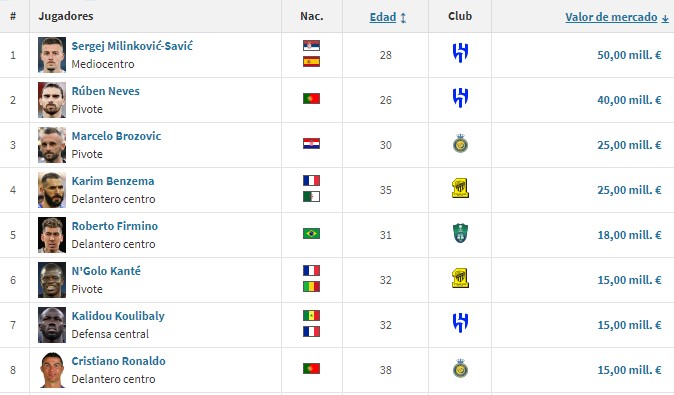Sort table by Valor de mercado
The height and width of the screenshot is (395, 674).
point(611,17)
